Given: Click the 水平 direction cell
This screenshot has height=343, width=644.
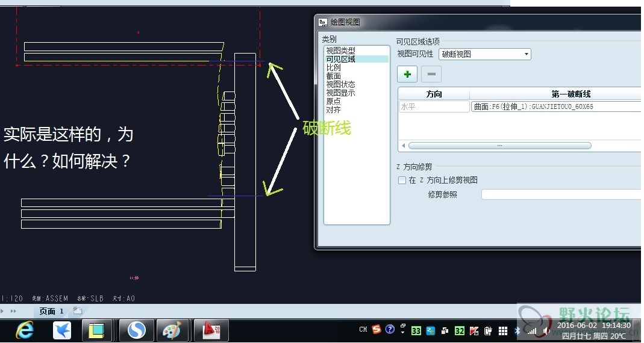Looking at the screenshot, I should (x=434, y=107).
